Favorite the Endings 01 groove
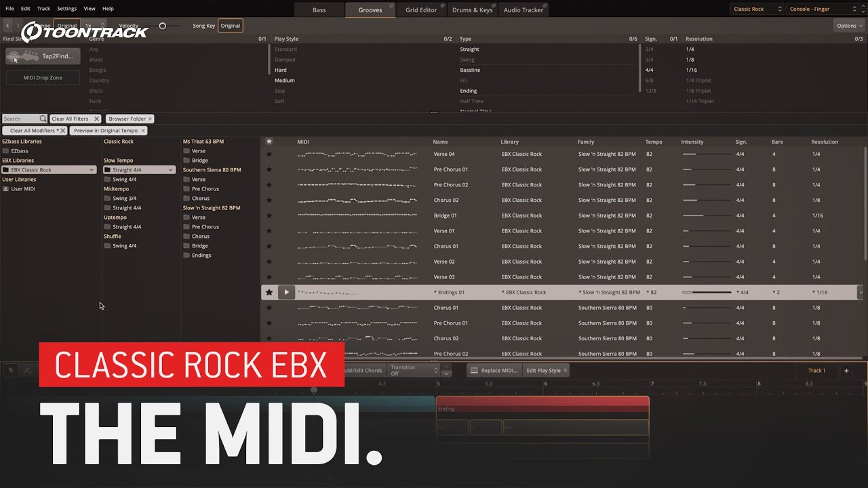The image size is (868, 488). pos(269,292)
